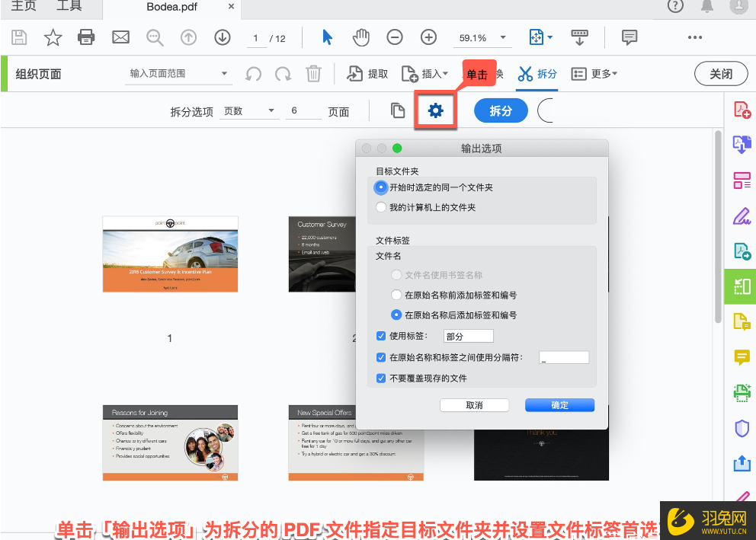Click the print icon
Screen dimensions: 756x540
86,37
